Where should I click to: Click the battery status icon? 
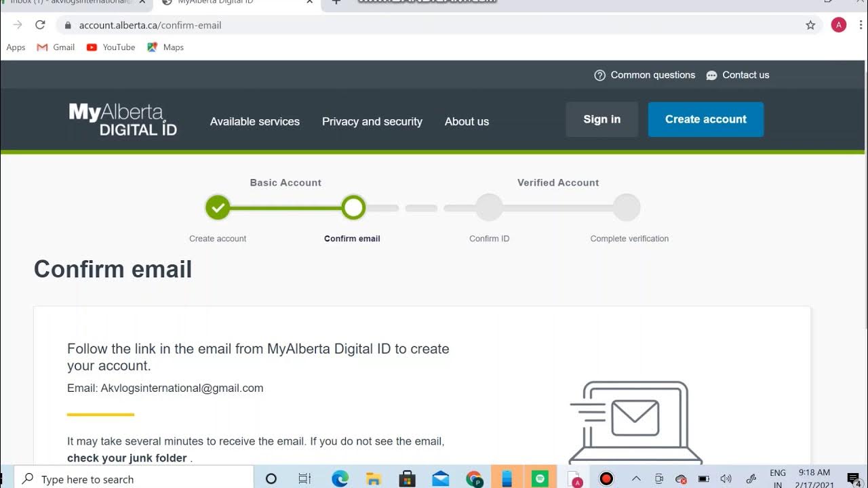pos(704,479)
